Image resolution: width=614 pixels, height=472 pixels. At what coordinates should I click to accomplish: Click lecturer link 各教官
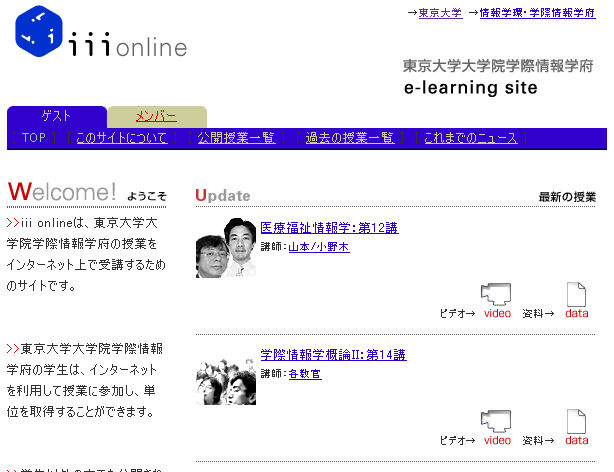(305, 374)
